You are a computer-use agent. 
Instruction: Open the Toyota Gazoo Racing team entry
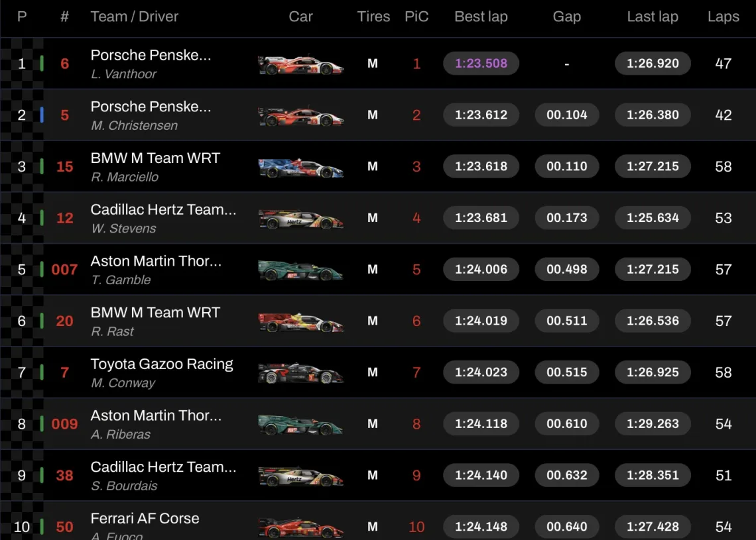tap(162, 364)
